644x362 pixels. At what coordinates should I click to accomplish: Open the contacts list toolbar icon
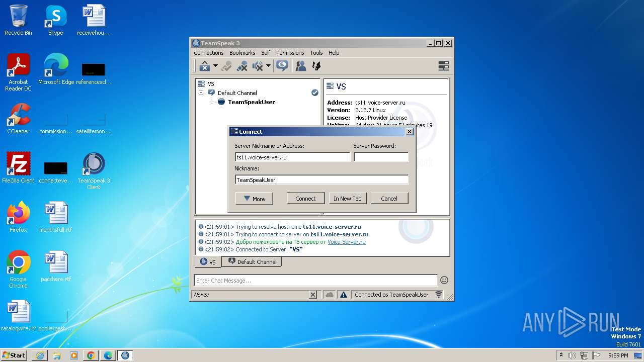point(301,66)
